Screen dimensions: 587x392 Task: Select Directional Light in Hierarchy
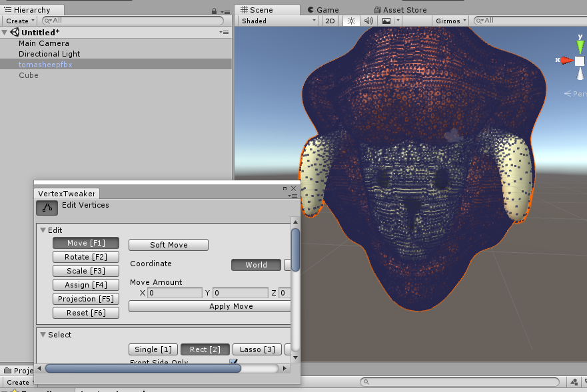click(x=49, y=54)
